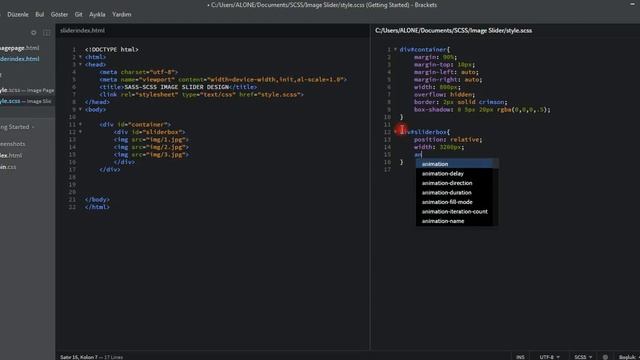
Task: Choose 'animation' from the autocomplete list
Action: coord(454,164)
